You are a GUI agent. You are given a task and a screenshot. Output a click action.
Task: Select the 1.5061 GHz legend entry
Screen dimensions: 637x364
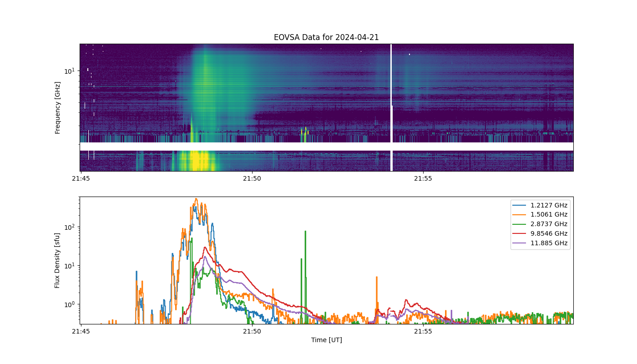click(x=541, y=215)
